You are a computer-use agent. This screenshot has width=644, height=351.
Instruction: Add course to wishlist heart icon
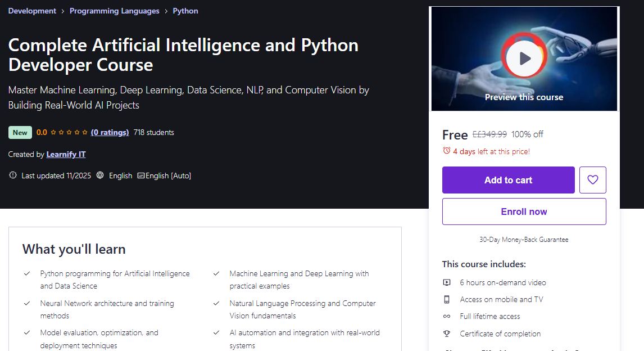click(x=593, y=179)
